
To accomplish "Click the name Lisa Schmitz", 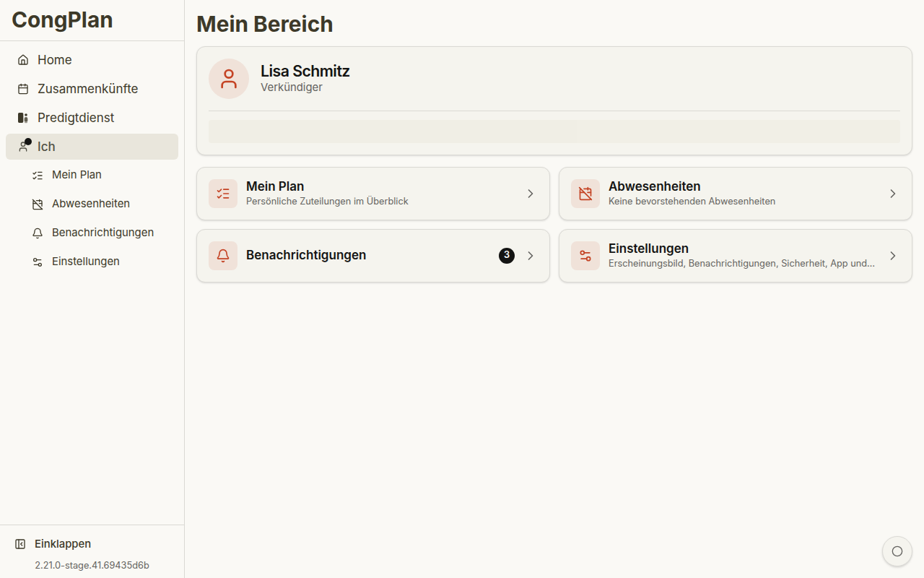I will pos(305,71).
